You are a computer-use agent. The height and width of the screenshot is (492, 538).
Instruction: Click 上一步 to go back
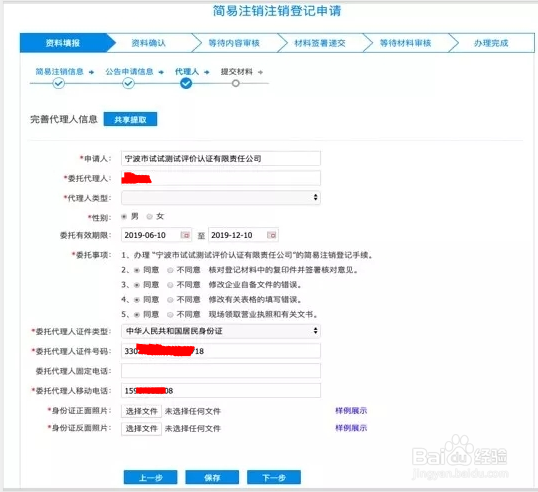151,477
